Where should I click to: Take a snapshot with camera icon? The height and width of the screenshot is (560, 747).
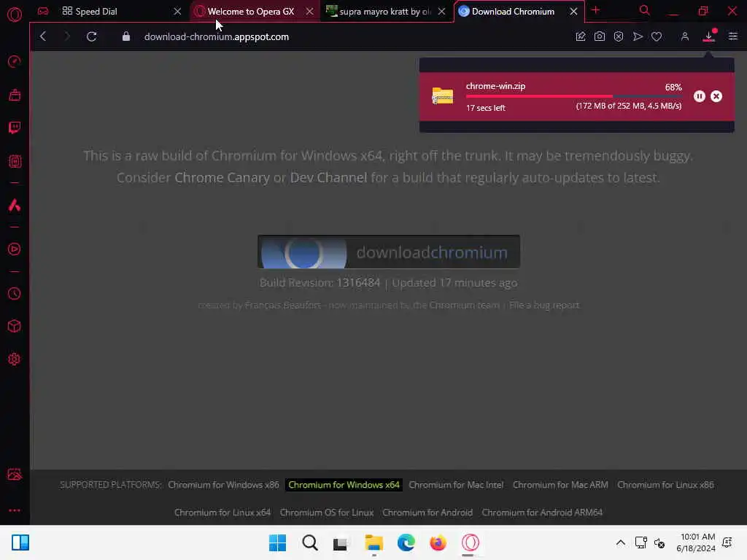coord(600,36)
